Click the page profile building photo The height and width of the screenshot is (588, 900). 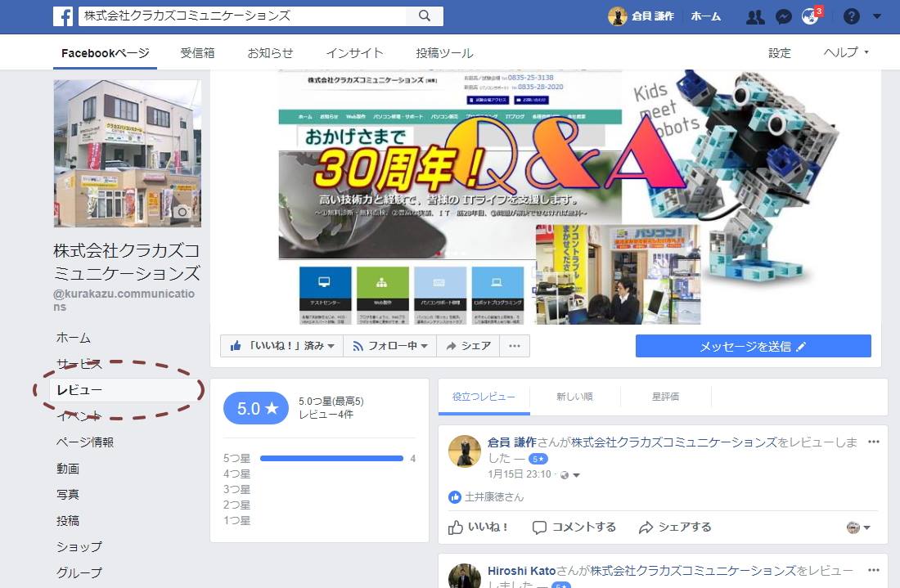coord(128,153)
